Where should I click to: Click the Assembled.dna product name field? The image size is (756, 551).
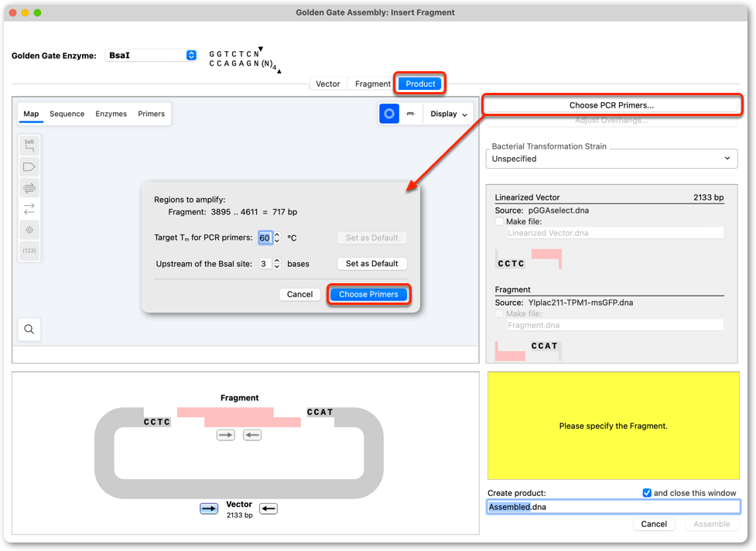(x=614, y=507)
